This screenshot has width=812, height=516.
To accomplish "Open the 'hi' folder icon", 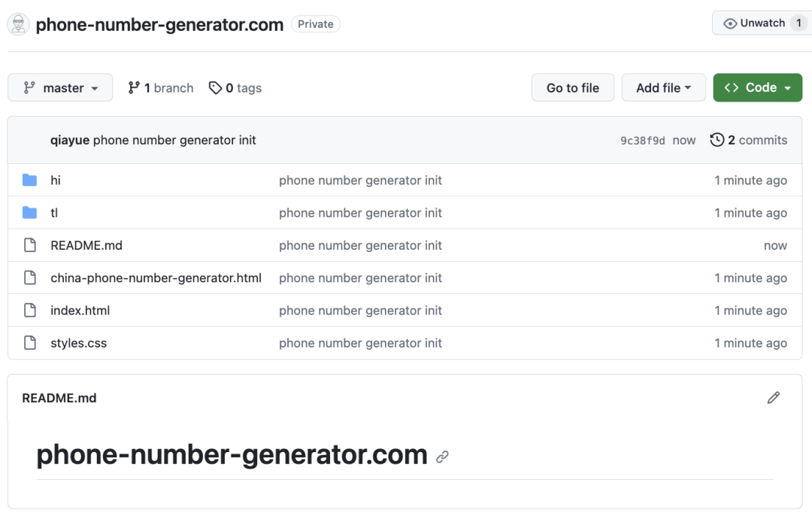I will [30, 181].
